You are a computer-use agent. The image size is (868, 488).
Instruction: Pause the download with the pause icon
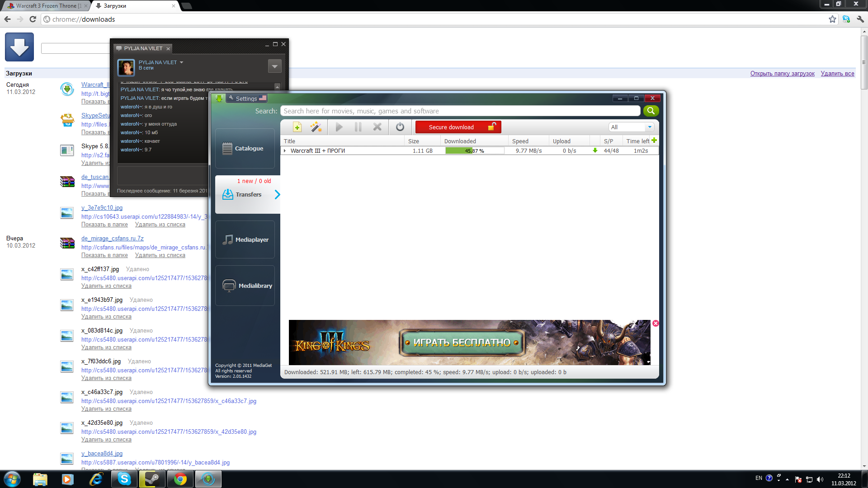[358, 127]
